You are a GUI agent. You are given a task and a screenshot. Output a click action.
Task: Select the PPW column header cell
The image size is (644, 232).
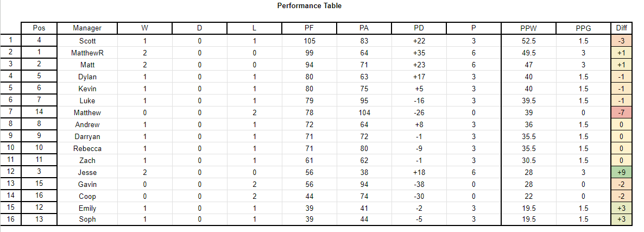(528, 28)
